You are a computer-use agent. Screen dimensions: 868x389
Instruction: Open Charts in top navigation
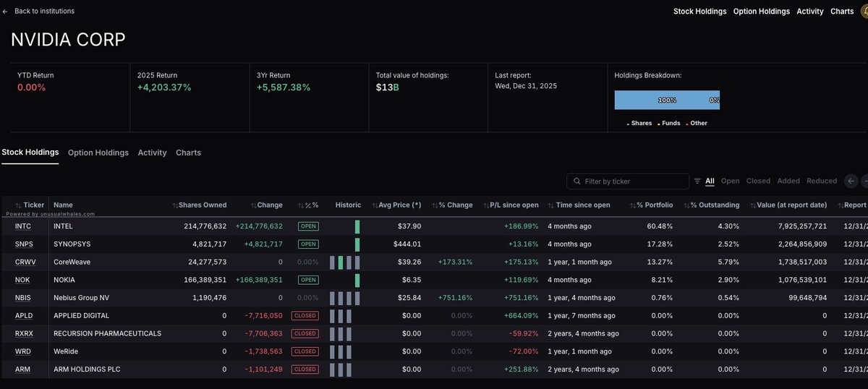pos(842,12)
